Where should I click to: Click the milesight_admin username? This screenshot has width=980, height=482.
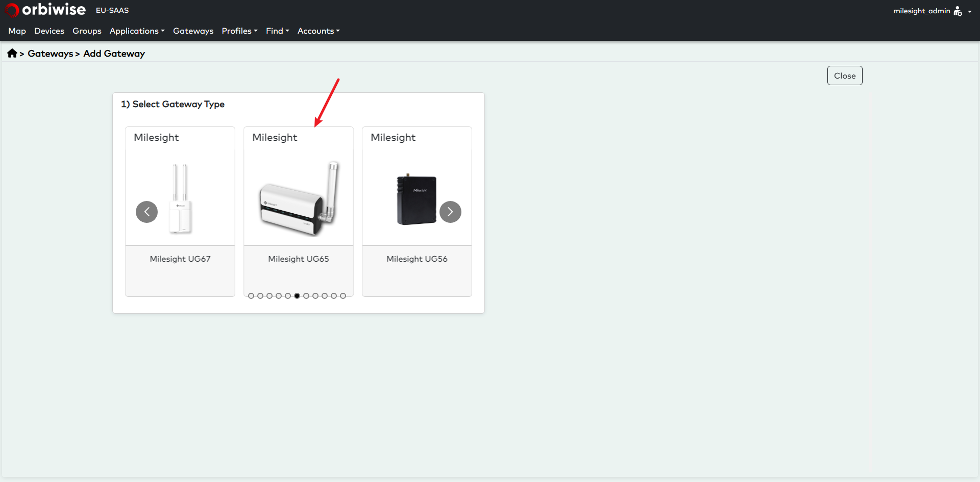coord(921,11)
